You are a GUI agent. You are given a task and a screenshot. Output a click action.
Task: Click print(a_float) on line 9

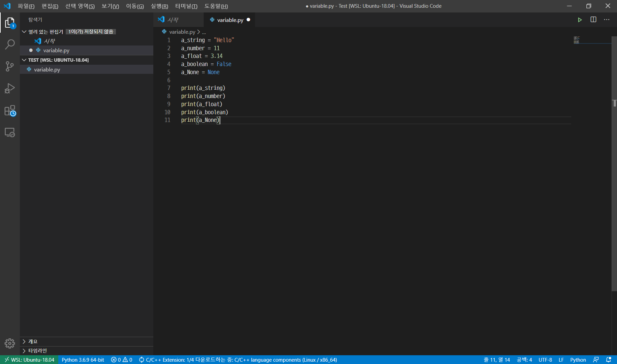click(x=202, y=104)
